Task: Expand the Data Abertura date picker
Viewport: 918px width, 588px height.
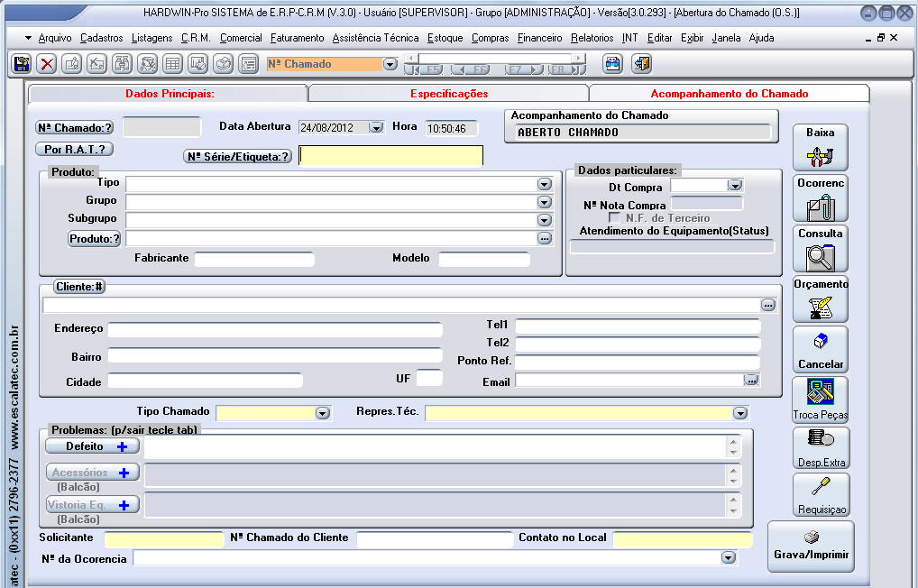Action: (x=377, y=128)
